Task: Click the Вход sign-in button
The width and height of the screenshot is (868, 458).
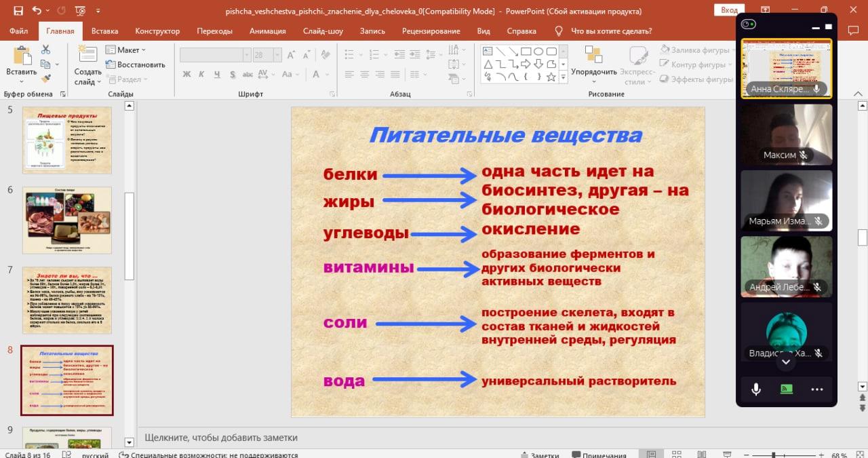Action: [x=729, y=10]
